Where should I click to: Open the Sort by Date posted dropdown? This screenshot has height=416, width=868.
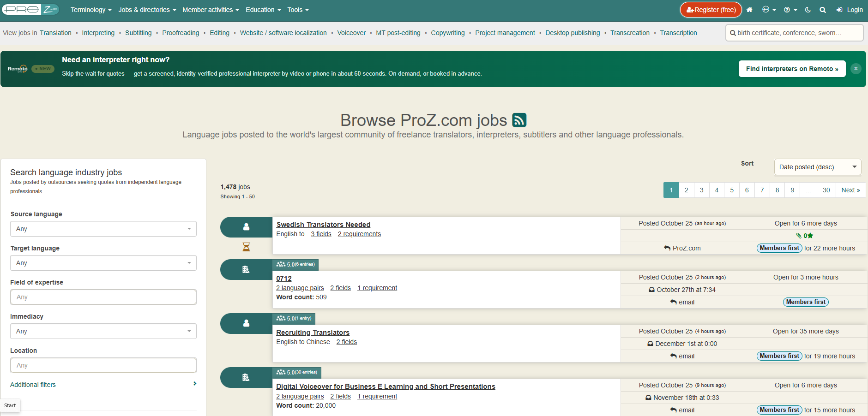pos(818,167)
